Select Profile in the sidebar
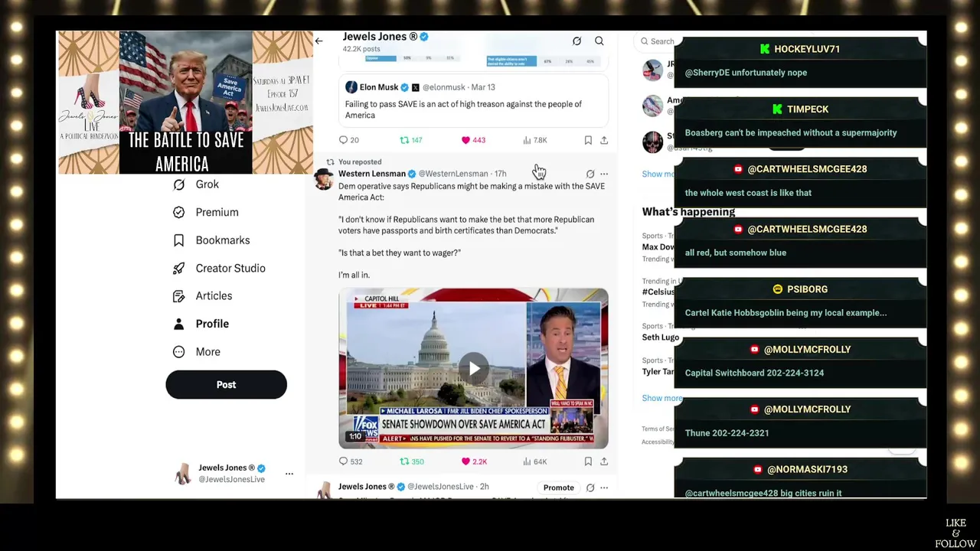This screenshot has width=980, height=551. click(x=201, y=324)
